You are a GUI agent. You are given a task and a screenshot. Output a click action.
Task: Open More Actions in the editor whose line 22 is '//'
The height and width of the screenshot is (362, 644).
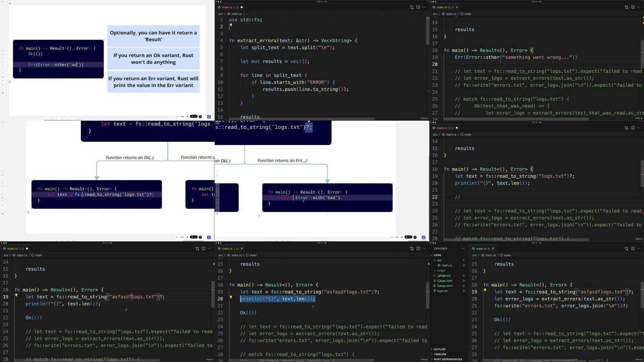pyautogui.click(x=638, y=128)
